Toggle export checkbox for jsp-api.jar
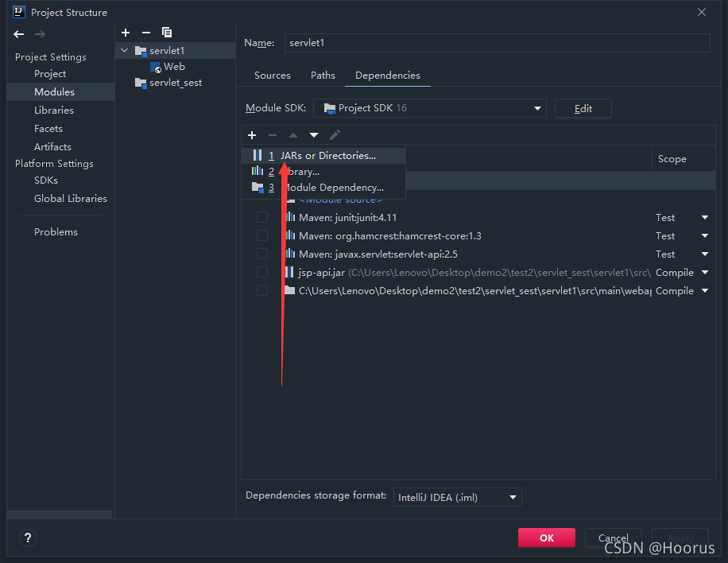The width and height of the screenshot is (728, 563). (x=262, y=272)
